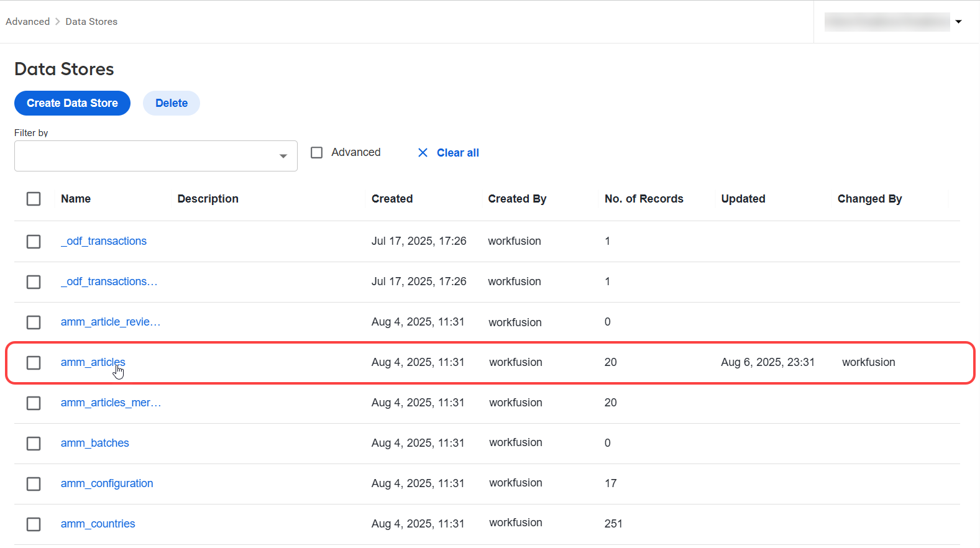Select the _odf_transactions row checkbox
The width and height of the screenshot is (980, 548).
coord(34,241)
